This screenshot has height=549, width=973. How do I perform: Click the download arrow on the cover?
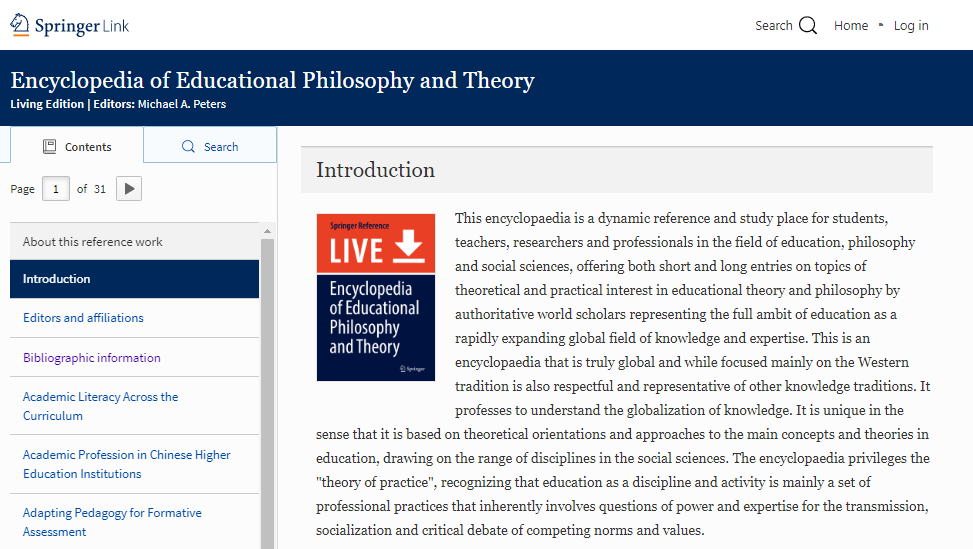coord(409,246)
